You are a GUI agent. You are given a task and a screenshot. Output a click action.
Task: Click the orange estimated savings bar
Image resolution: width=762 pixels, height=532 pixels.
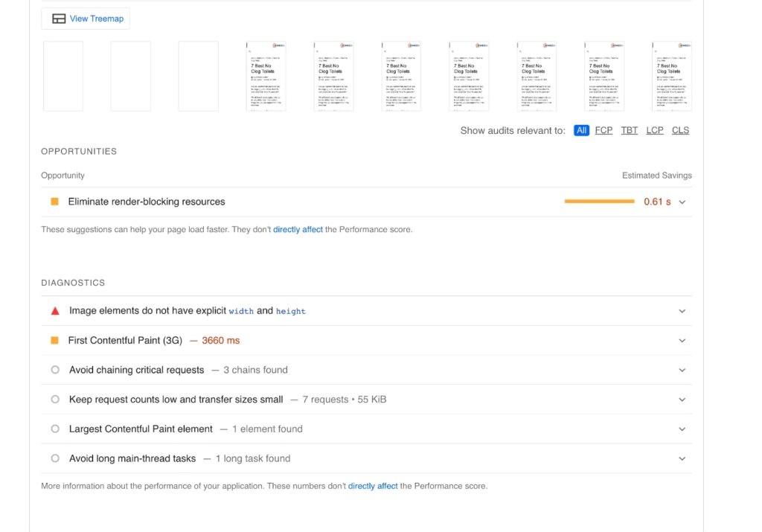[x=599, y=202]
